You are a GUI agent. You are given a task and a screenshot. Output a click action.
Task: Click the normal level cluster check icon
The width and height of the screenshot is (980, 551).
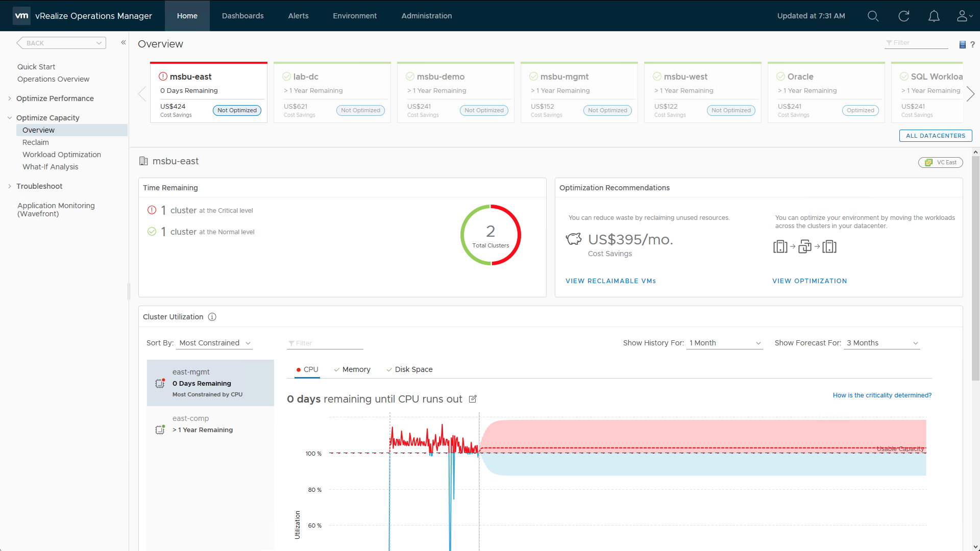pos(152,232)
